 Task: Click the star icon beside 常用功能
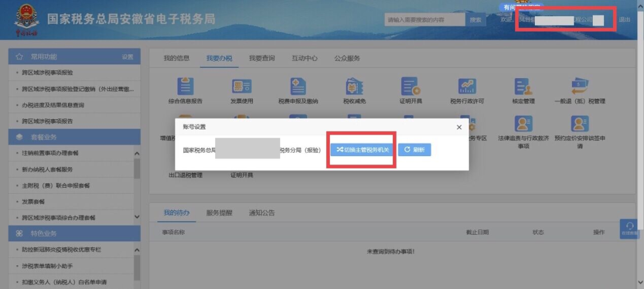click(x=19, y=57)
